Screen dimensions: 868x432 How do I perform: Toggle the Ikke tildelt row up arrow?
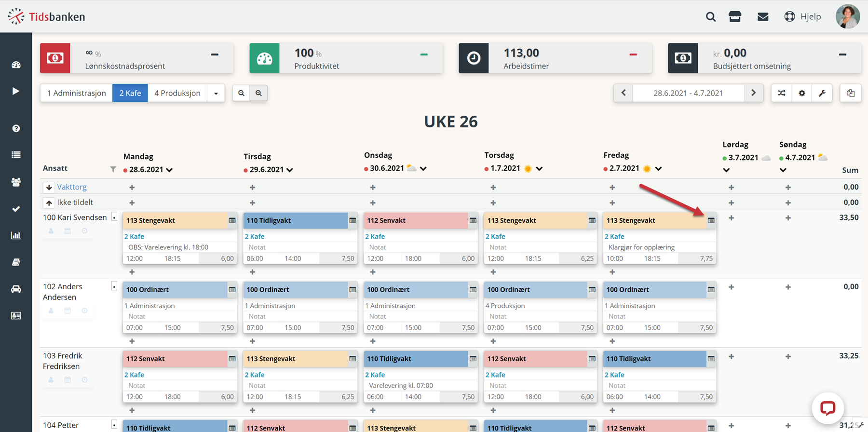[x=49, y=202]
